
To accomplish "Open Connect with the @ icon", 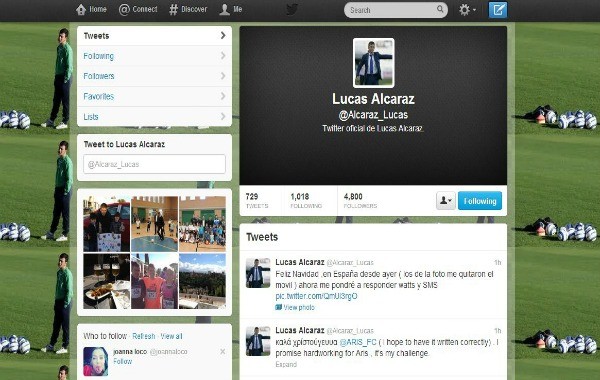I will pos(124,10).
